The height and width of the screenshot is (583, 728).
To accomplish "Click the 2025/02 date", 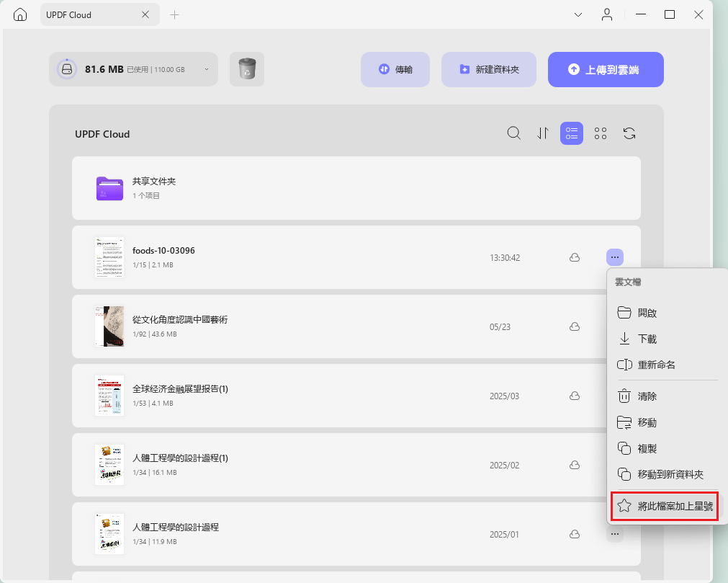I will [x=504, y=466].
